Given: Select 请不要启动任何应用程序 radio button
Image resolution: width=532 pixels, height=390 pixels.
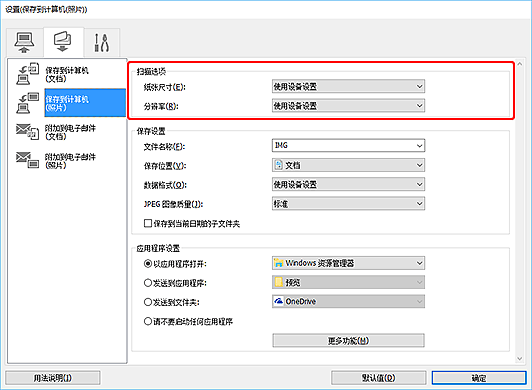Looking at the screenshot, I should pos(148,321).
